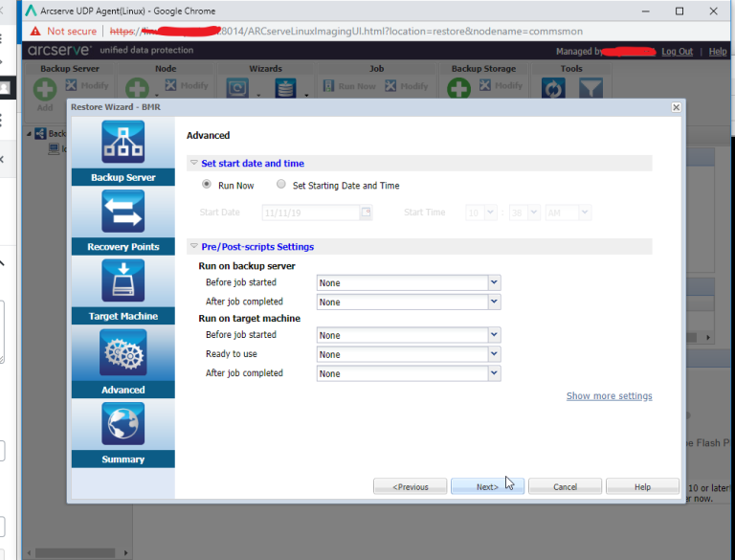Screen dimensions: 735x560
Task: Click the Job Run Now icon
Action: (x=328, y=86)
